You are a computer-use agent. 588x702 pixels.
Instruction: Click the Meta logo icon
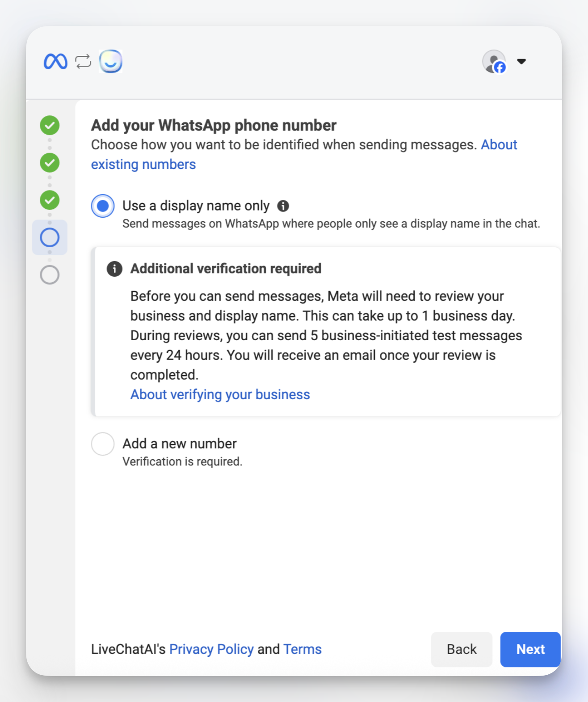click(55, 61)
